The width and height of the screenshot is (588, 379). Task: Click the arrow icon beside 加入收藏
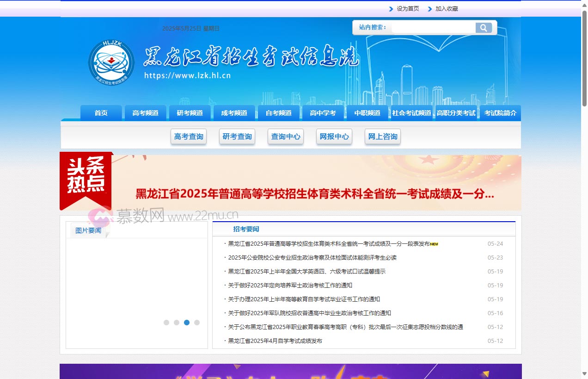tap(430, 8)
